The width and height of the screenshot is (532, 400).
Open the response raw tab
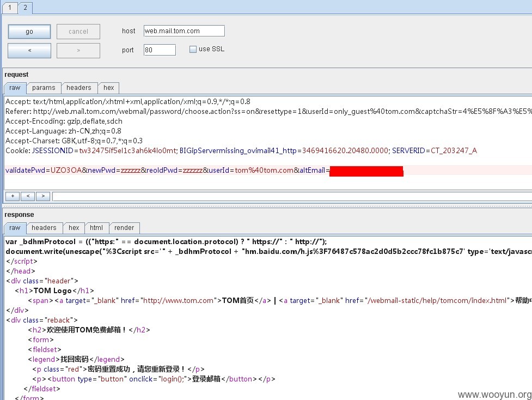15,228
